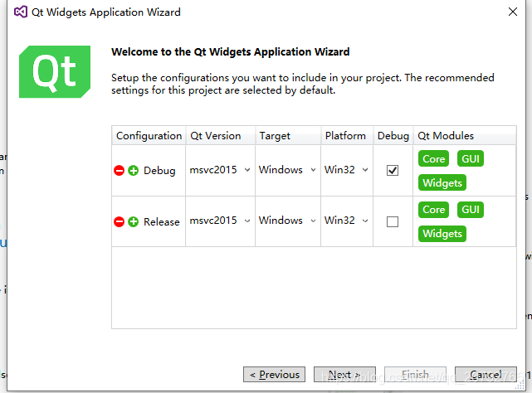Cancel the wizard

(x=486, y=375)
